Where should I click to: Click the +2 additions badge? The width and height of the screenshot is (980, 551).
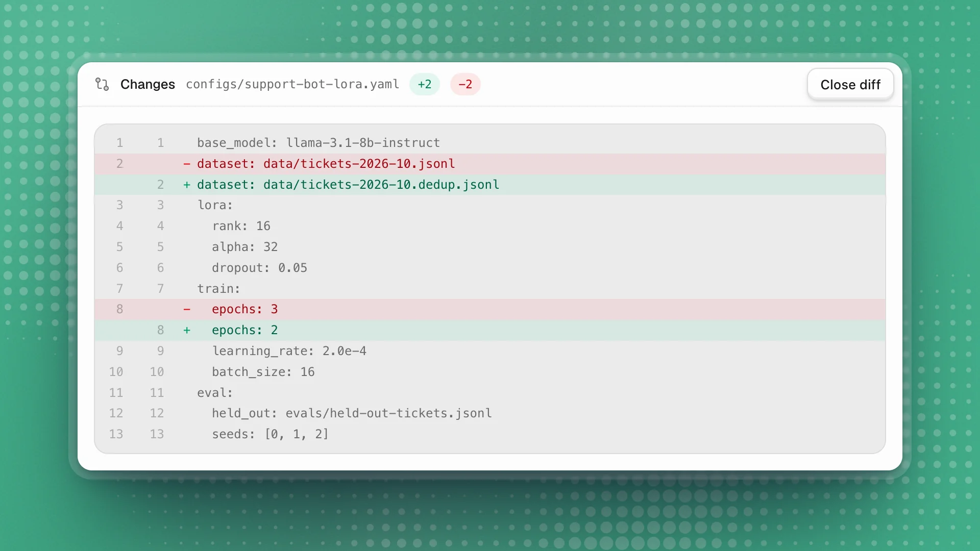tap(425, 84)
